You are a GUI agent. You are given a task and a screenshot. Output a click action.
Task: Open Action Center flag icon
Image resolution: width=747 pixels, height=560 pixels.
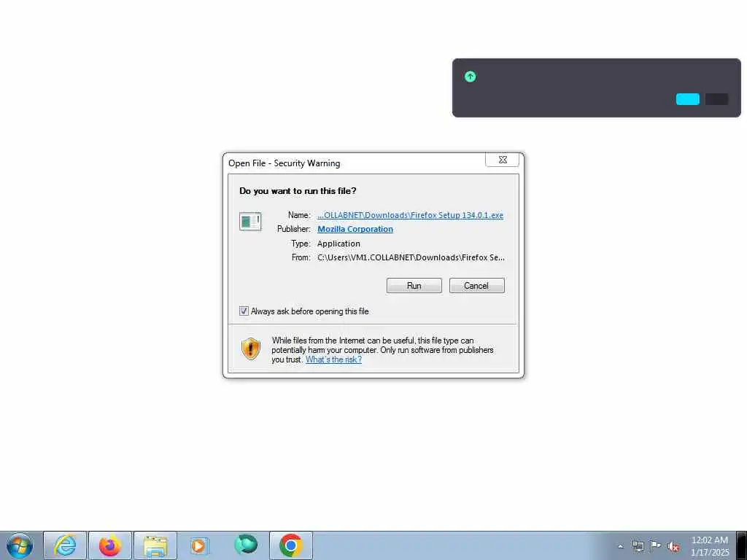click(656, 546)
